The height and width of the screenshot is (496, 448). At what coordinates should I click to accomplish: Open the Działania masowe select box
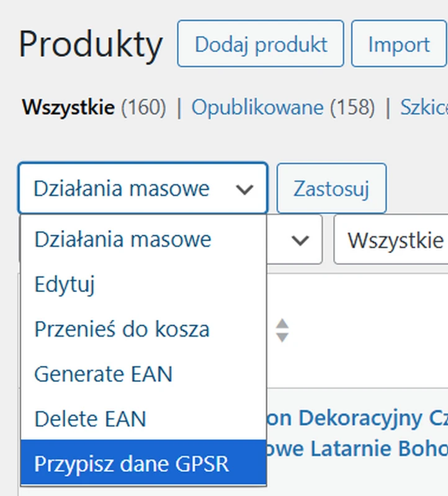point(143,189)
